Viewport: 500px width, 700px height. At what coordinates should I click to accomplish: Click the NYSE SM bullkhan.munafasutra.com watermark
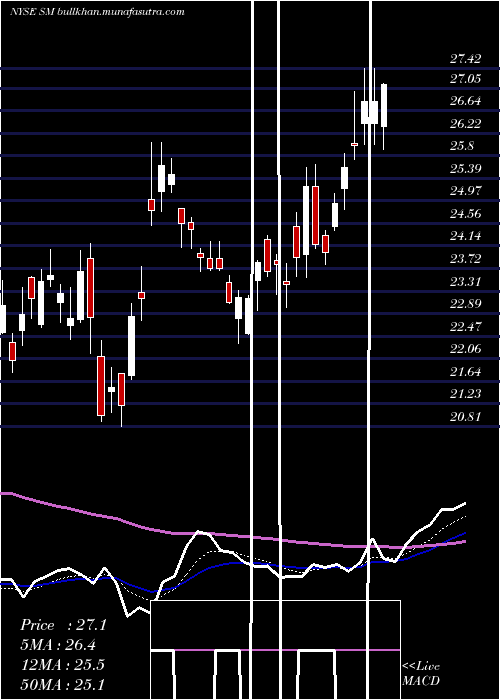(x=97, y=12)
